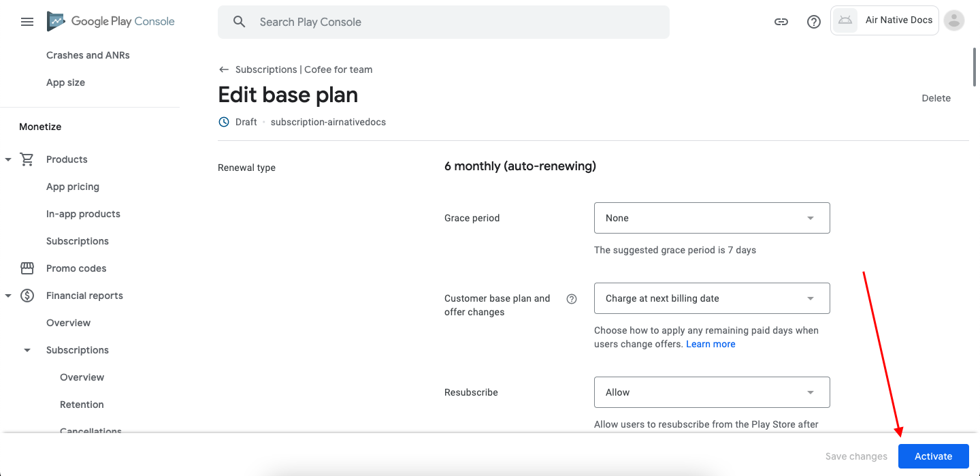The width and height of the screenshot is (980, 476).
Task: Open the hamburger navigation menu
Action: click(x=27, y=22)
